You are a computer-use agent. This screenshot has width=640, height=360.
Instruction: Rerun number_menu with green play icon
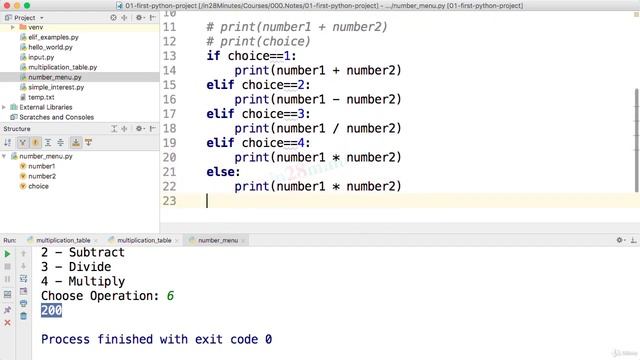(7, 254)
